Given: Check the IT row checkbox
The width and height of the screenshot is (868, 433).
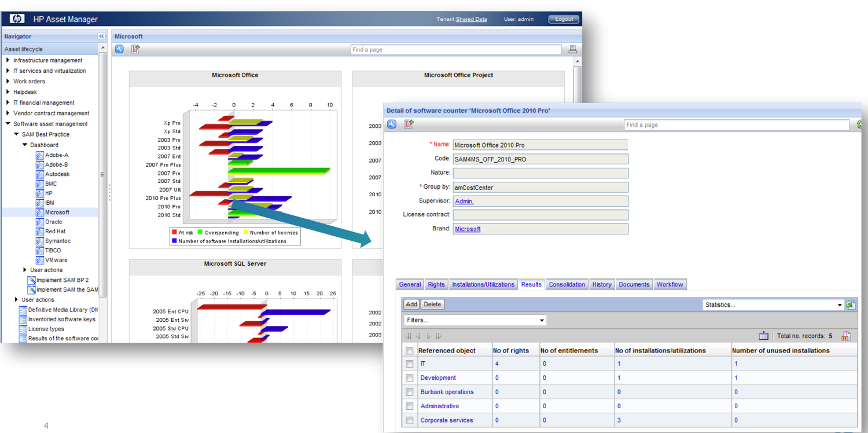Looking at the screenshot, I should point(410,364).
